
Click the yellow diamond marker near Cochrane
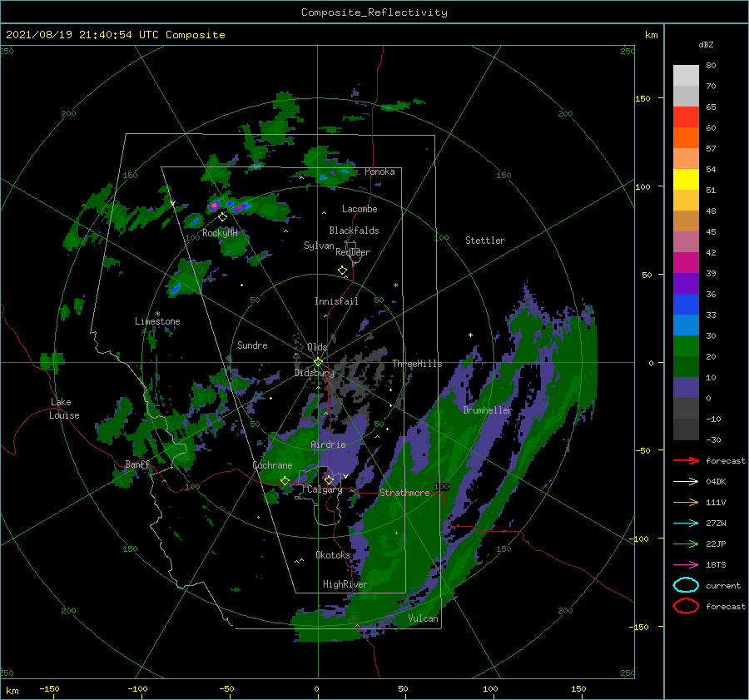coord(285,480)
